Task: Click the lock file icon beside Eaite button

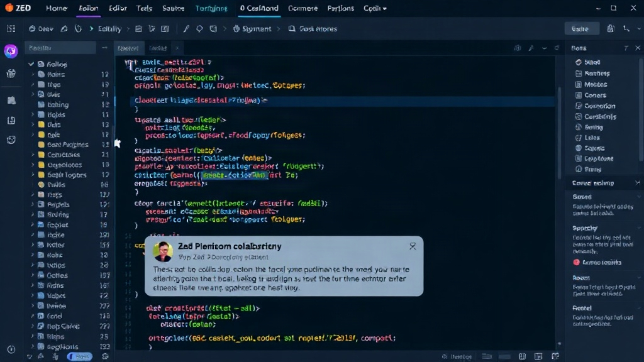Action: [611, 28]
